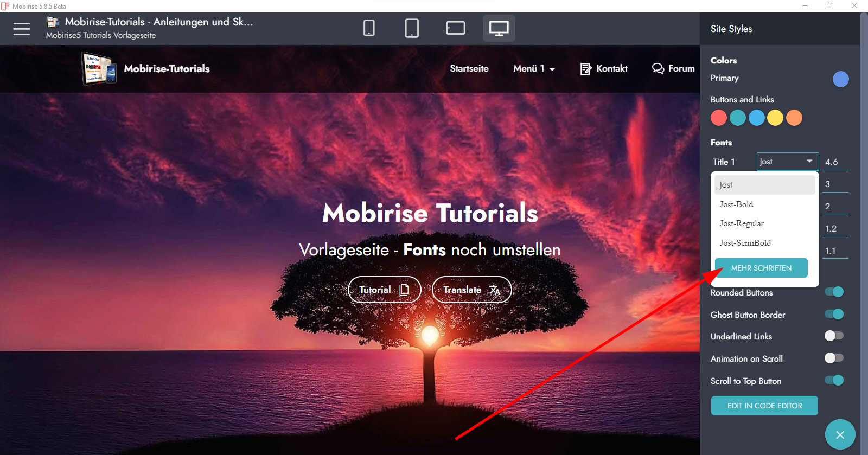Click EDIT IN CODE EDITOR button
The image size is (868, 455).
pos(764,406)
